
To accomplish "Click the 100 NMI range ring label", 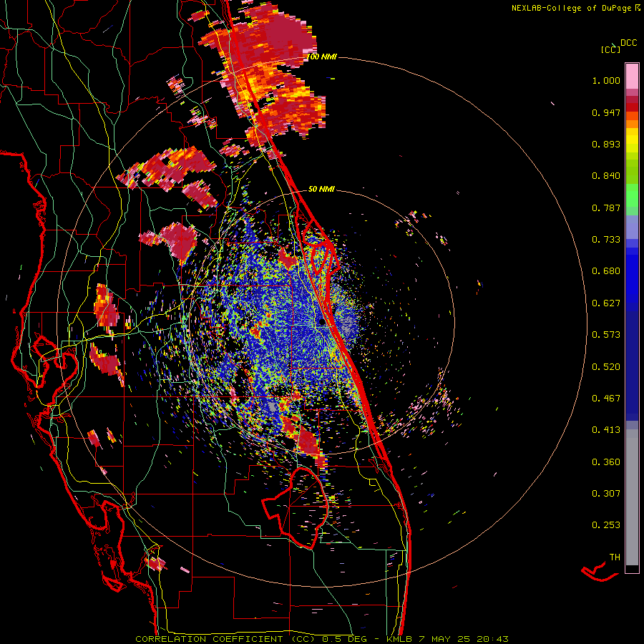I will pos(322,57).
